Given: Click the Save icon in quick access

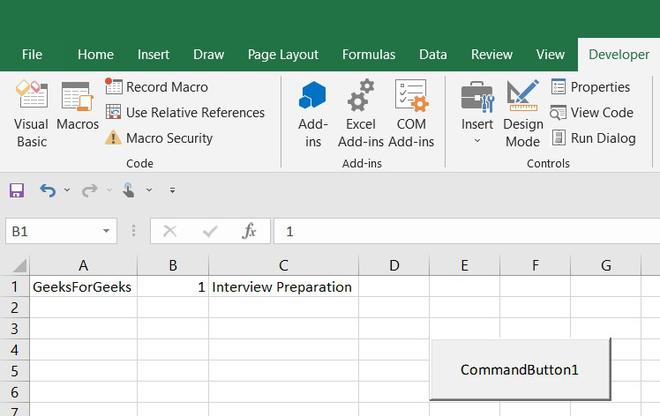Looking at the screenshot, I should [17, 190].
